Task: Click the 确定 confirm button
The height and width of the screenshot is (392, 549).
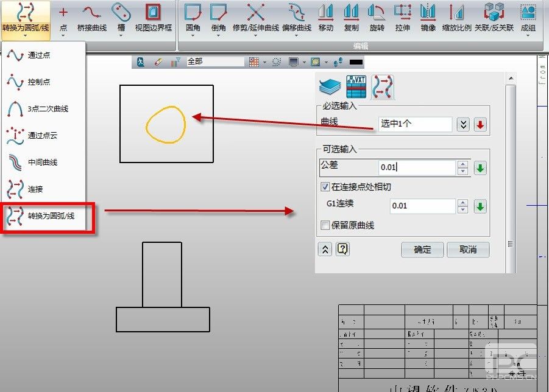Action: pos(422,250)
